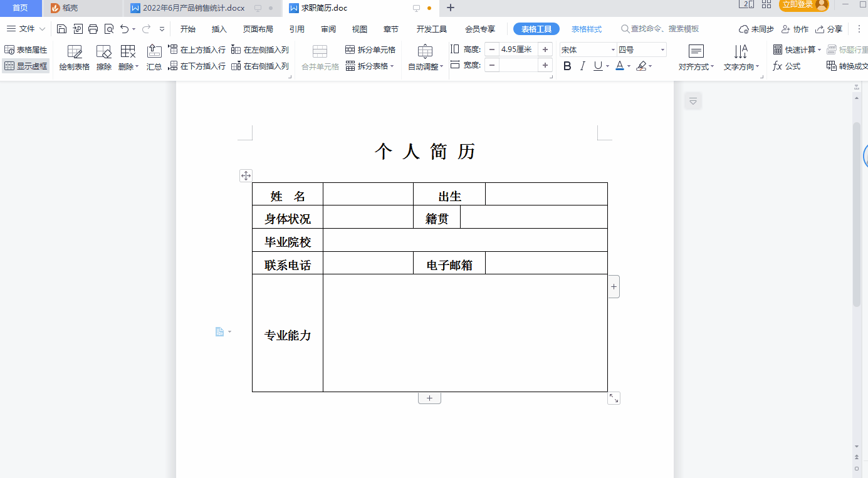Viewport: 868px width, 478px height.
Task: Add a new document tab with plus
Action: (x=450, y=8)
